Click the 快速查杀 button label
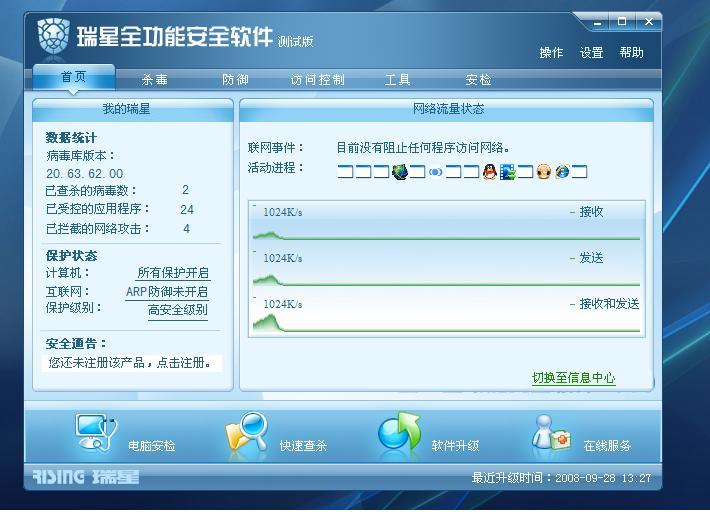 pos(303,446)
